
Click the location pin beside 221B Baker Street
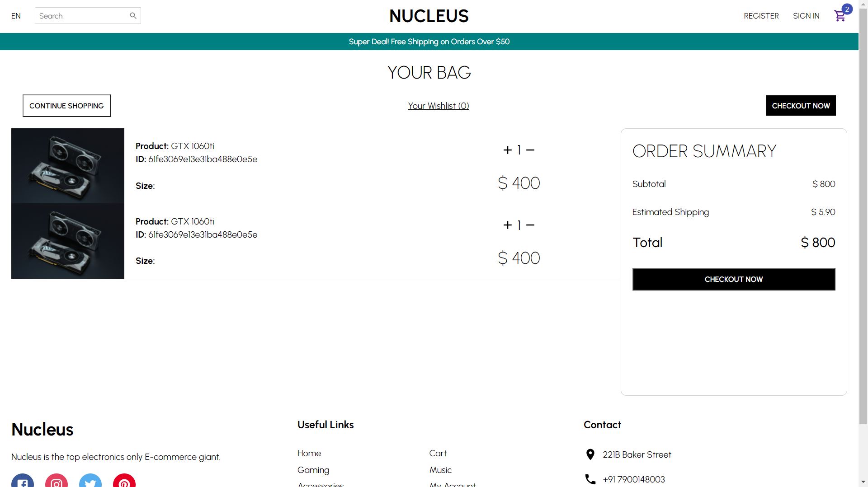590,454
